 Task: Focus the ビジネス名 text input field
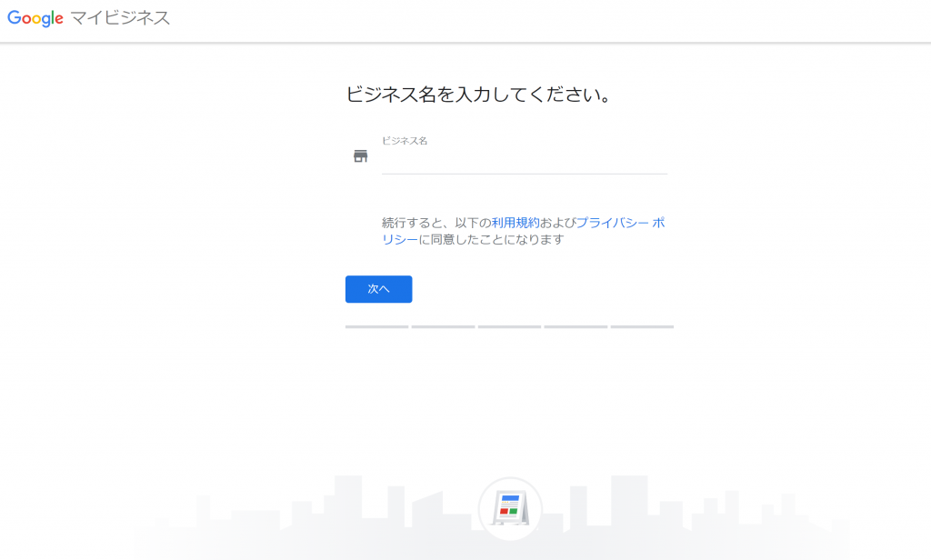[x=525, y=160]
